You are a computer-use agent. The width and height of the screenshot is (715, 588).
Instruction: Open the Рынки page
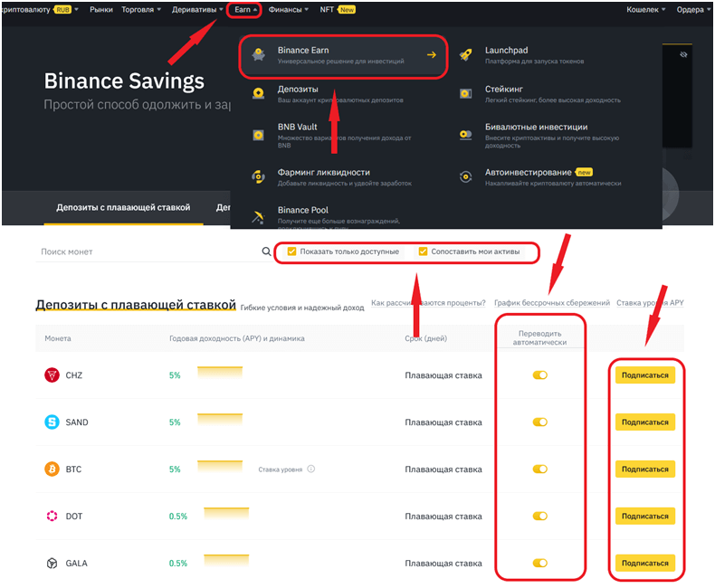coord(101,10)
